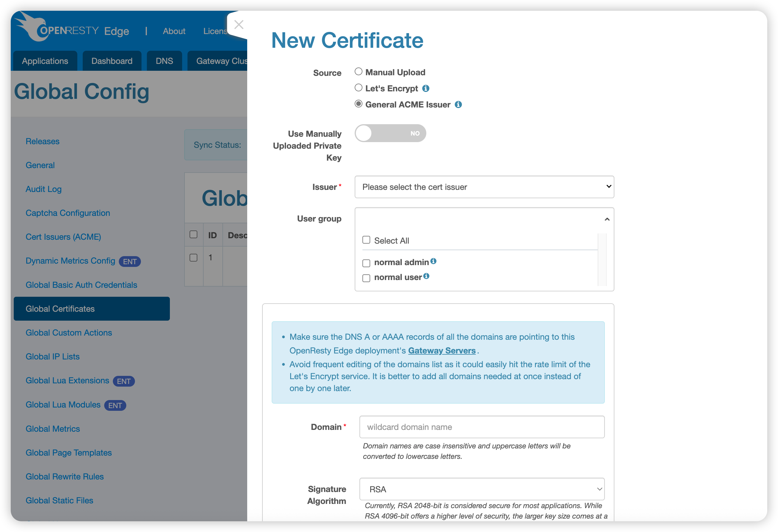Click ENT badge beside Dynamic Metrics Config
This screenshot has height=532, width=778.
130,262
